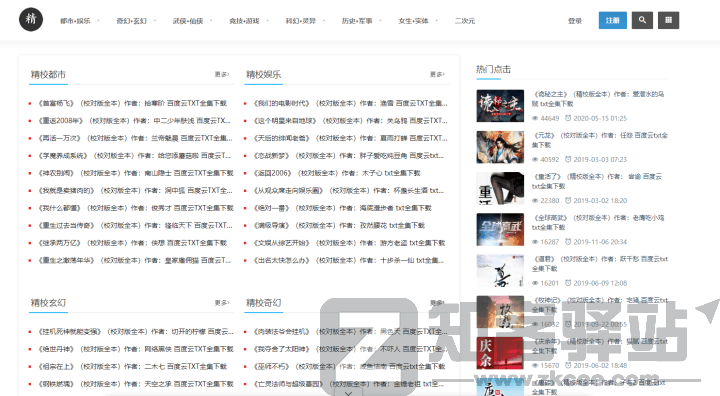Open 《绝世丹神》 book entry

[135, 349]
